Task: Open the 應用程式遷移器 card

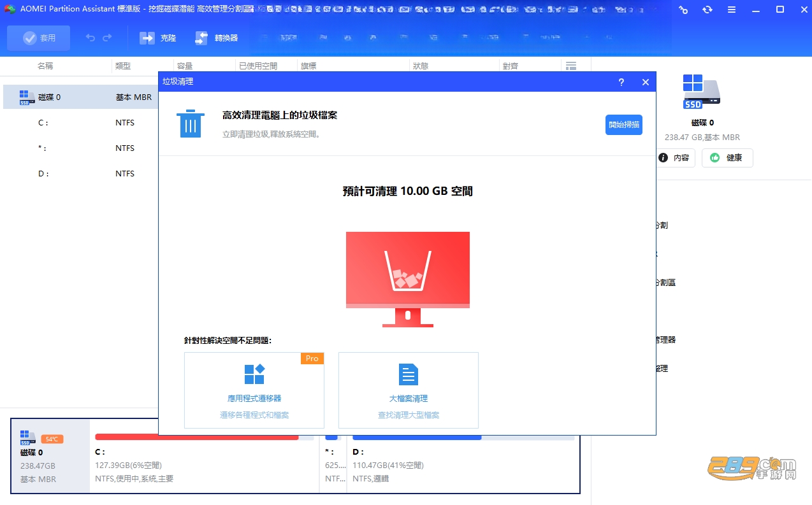Action: 254,390
